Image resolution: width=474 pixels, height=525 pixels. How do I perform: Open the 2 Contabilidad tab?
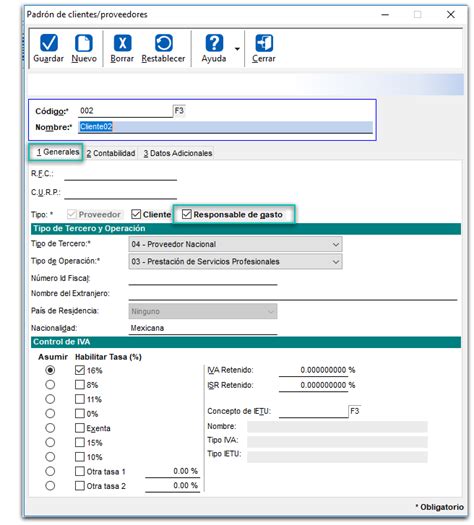[x=111, y=153]
